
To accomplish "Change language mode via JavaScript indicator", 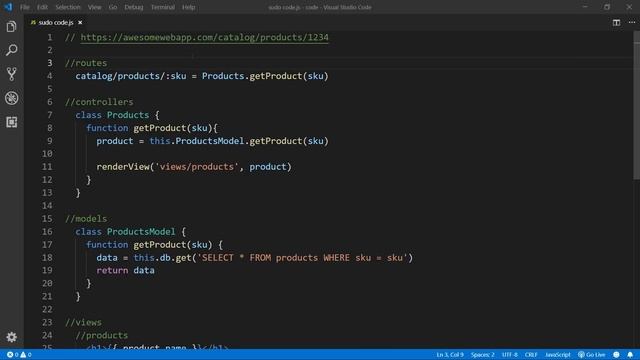I will tap(558, 355).
